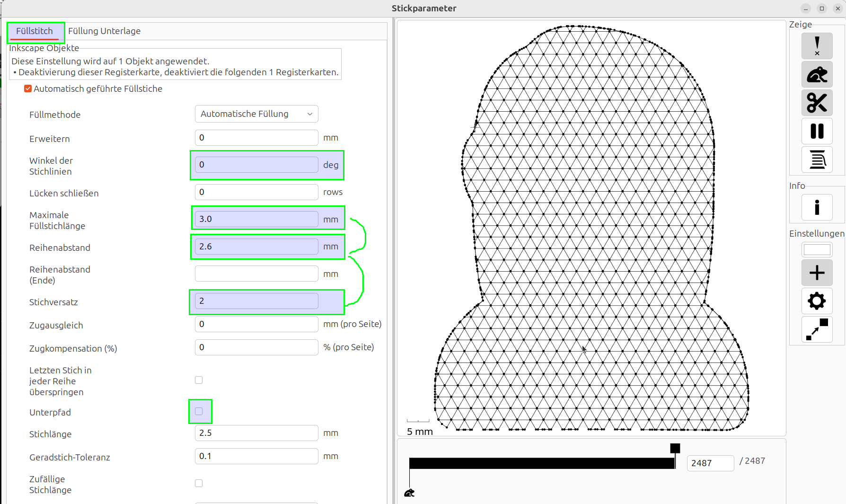Image resolution: width=846 pixels, height=504 pixels.
Task: Click the 'Füllmethode' label
Action: pos(55,115)
